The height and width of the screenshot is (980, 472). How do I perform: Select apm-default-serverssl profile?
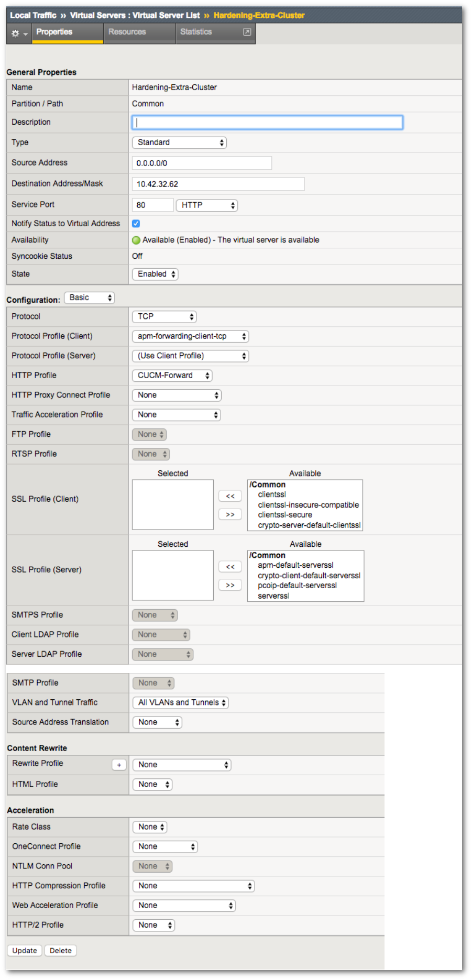[295, 565]
